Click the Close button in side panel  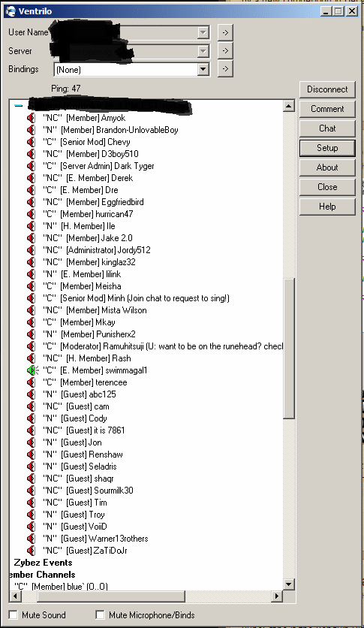327,187
